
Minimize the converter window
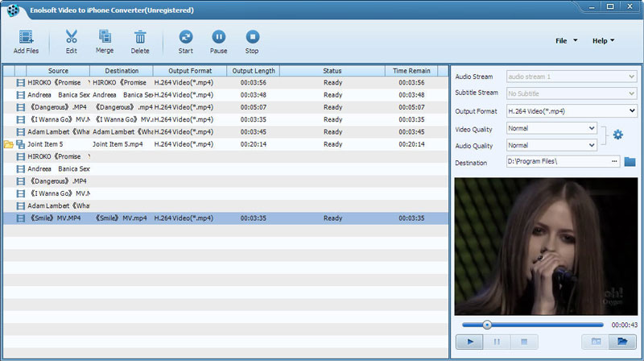[592, 6]
